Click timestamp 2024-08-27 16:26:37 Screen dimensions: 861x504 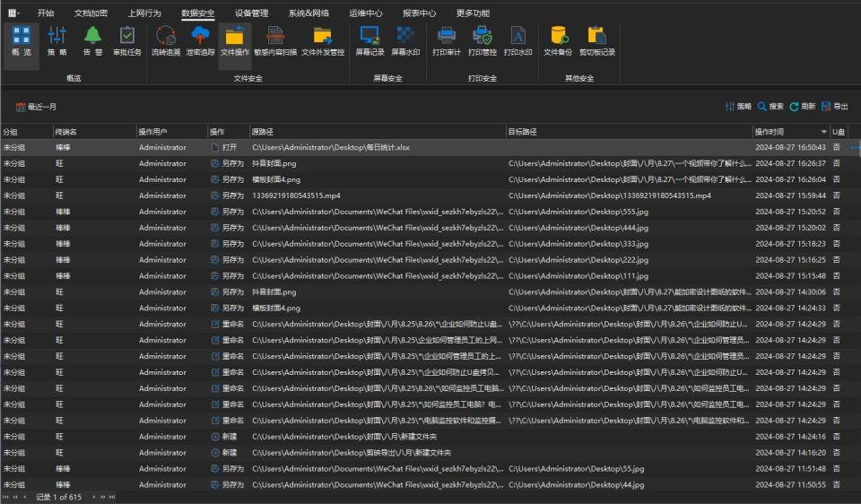[x=790, y=163]
